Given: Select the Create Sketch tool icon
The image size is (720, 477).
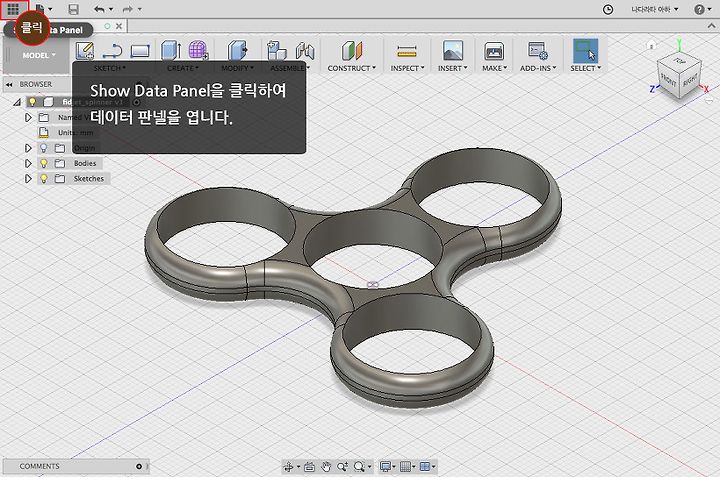Looking at the screenshot, I should pyautogui.click(x=85, y=51).
